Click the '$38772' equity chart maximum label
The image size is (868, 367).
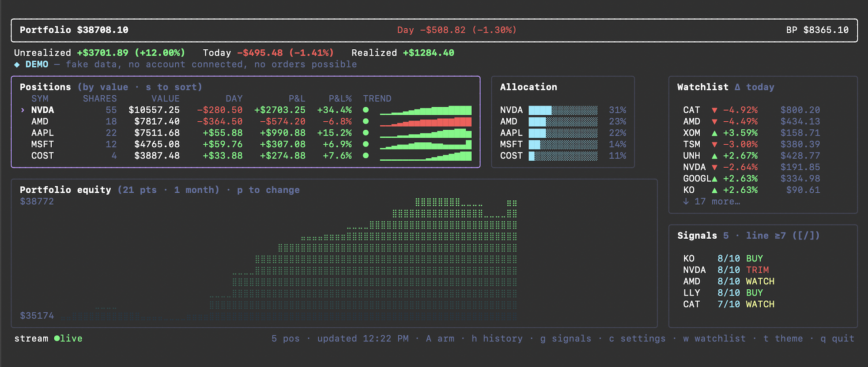point(37,201)
